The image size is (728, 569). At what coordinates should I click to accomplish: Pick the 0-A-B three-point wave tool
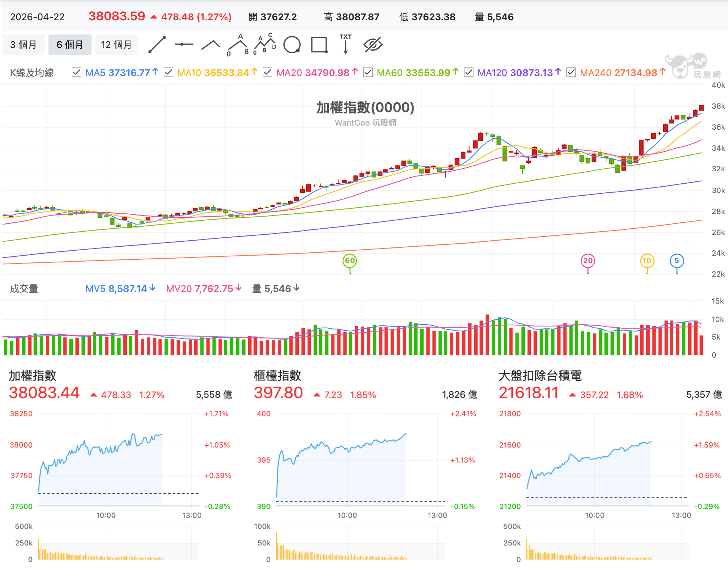tap(238, 45)
